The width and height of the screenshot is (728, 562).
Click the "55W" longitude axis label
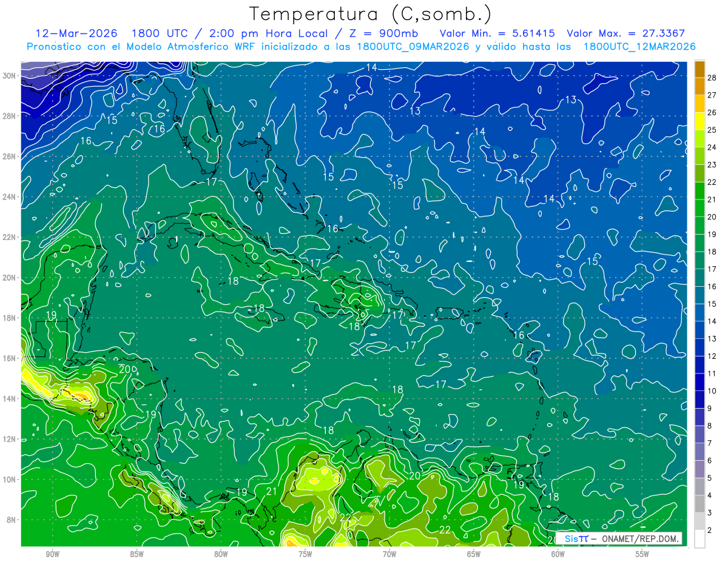tap(642, 554)
